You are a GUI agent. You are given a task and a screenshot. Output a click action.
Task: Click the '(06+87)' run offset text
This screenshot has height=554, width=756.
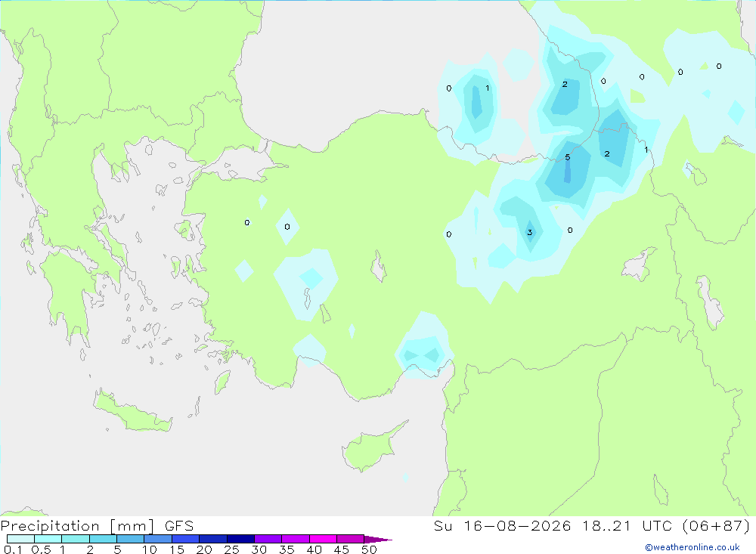pyautogui.click(x=717, y=525)
